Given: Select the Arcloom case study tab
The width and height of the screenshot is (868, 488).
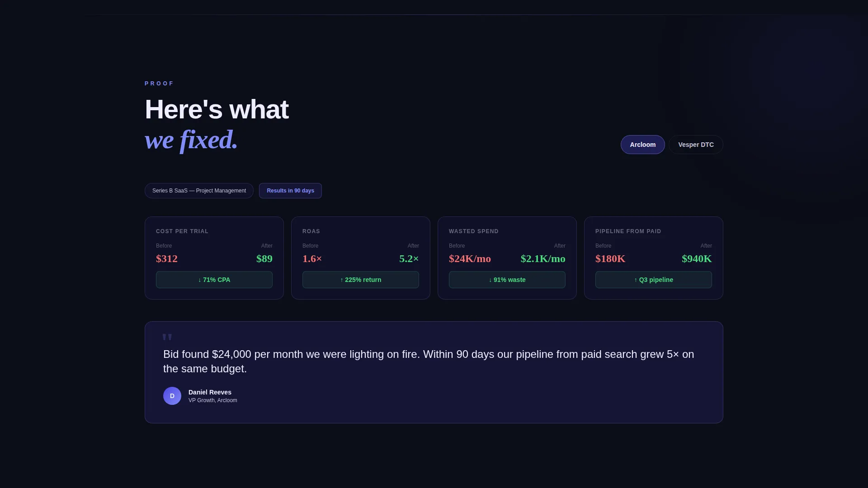Looking at the screenshot, I should tap(642, 145).
